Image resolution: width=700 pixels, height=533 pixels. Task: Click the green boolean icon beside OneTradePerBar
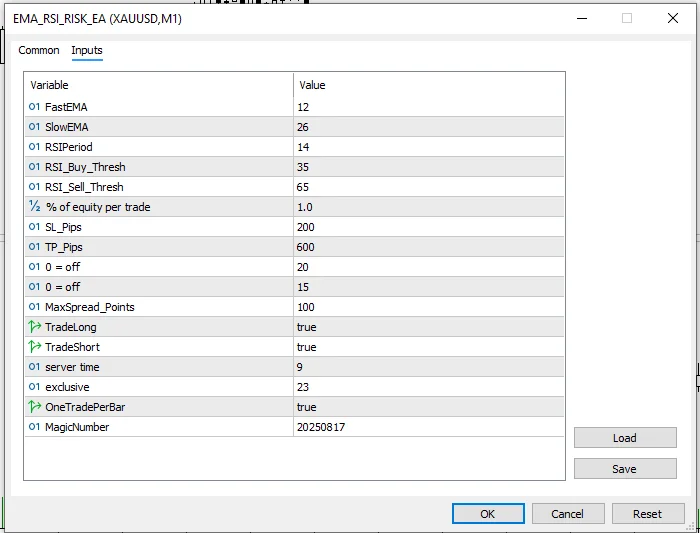(x=34, y=406)
